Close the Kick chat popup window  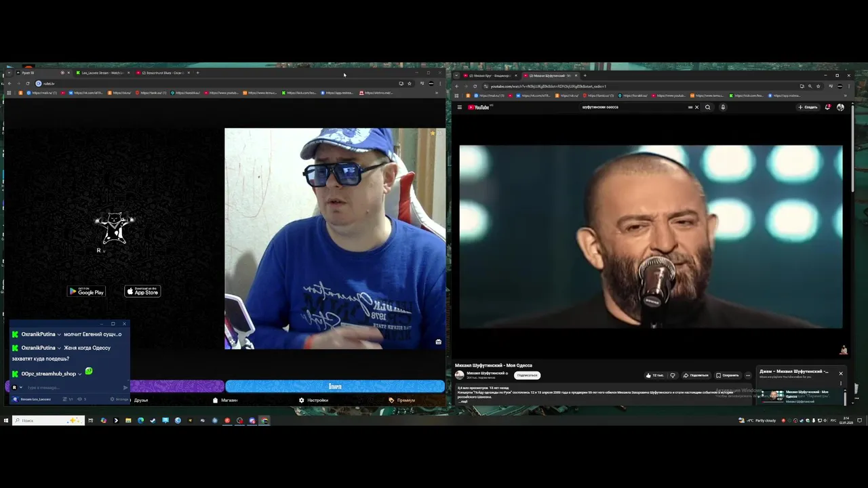click(x=124, y=324)
